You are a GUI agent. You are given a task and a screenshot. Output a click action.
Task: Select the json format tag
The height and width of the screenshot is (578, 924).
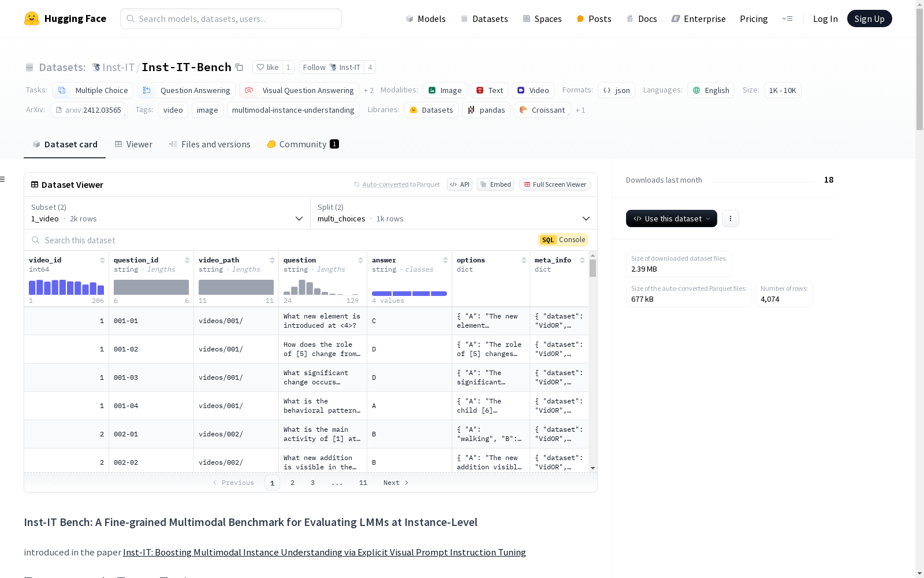(x=616, y=90)
